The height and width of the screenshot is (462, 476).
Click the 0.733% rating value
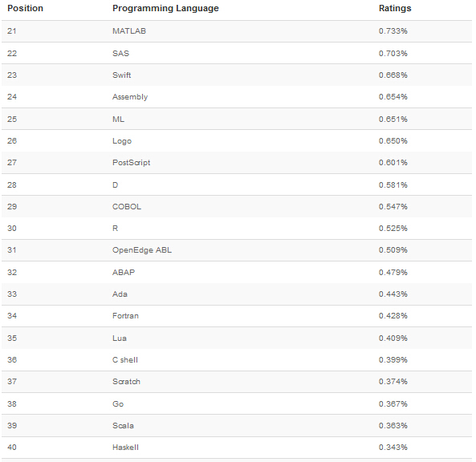(x=393, y=31)
